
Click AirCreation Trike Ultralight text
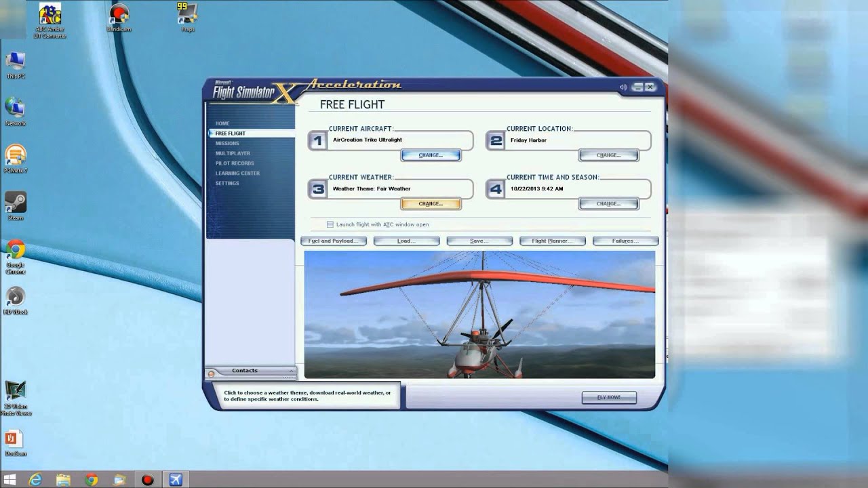(x=368, y=140)
